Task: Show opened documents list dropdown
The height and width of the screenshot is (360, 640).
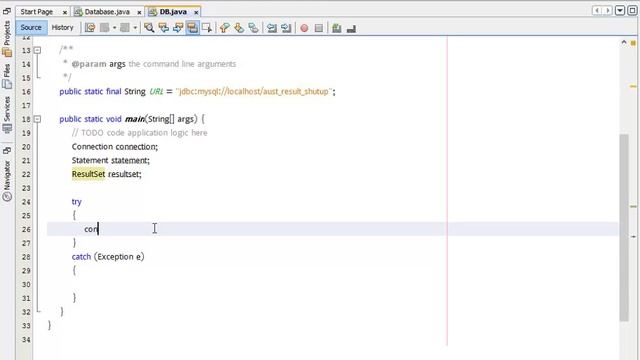Action: click(x=620, y=10)
